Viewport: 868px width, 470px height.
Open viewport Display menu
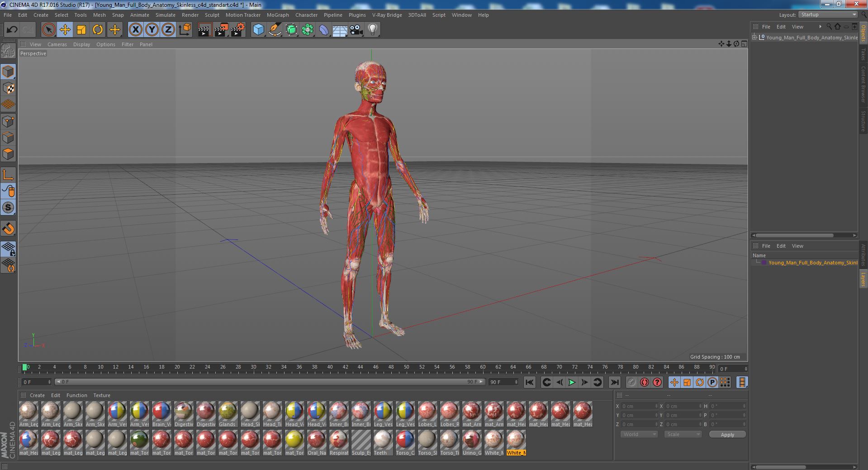pos(81,44)
